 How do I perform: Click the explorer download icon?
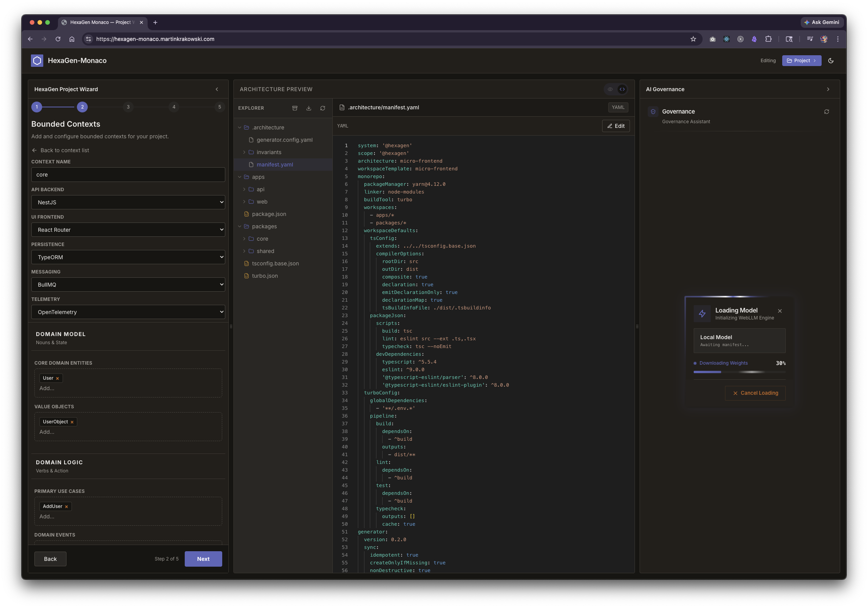pos(309,108)
